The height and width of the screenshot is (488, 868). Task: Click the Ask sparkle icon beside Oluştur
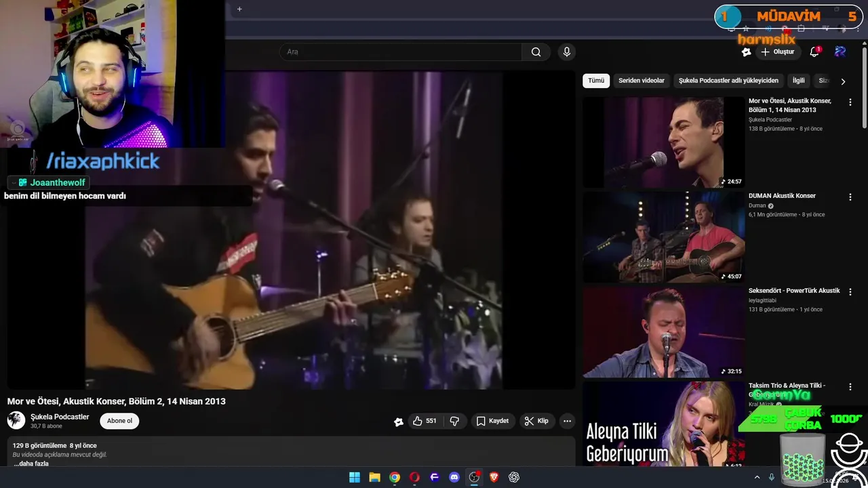[746, 52]
